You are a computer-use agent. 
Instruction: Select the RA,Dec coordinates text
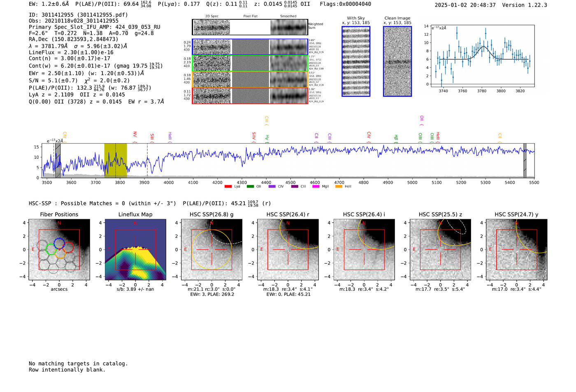point(74,39)
